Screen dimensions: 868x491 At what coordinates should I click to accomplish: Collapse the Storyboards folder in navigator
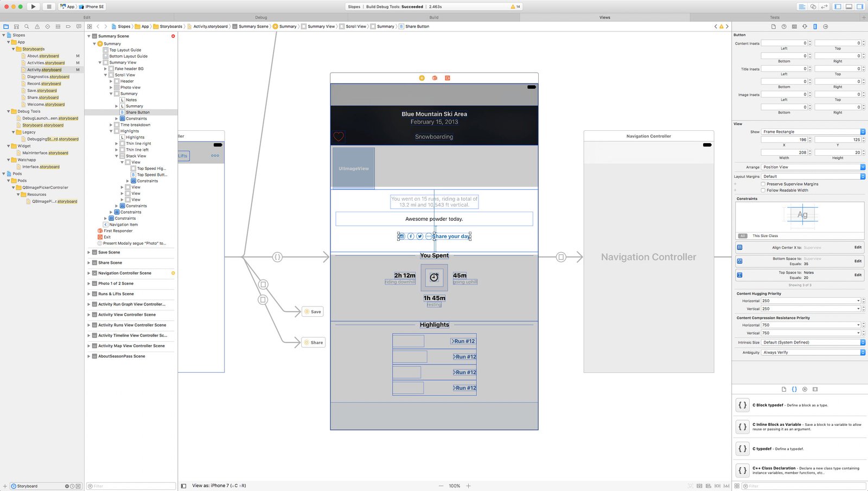pos(14,49)
